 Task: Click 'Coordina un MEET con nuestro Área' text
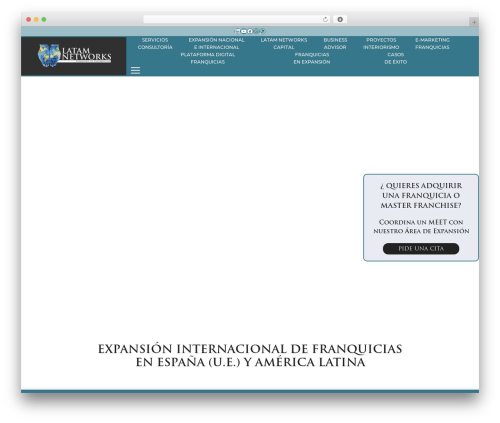coord(421,226)
